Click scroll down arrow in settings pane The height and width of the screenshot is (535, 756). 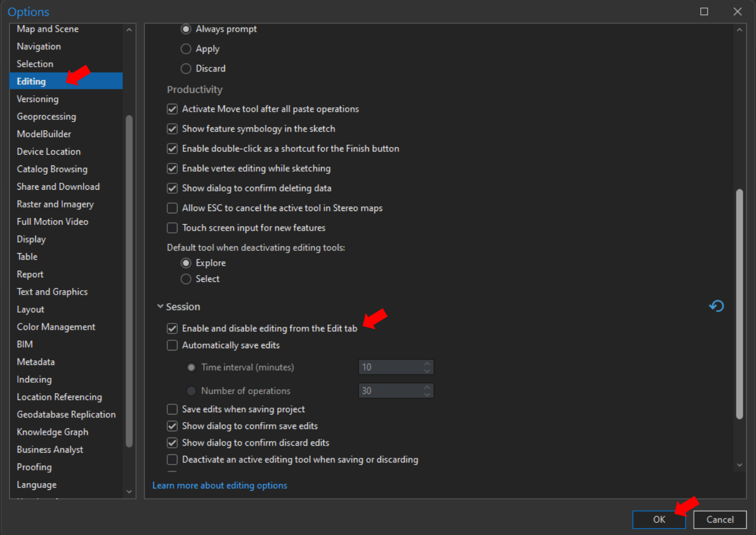pyautogui.click(x=739, y=465)
